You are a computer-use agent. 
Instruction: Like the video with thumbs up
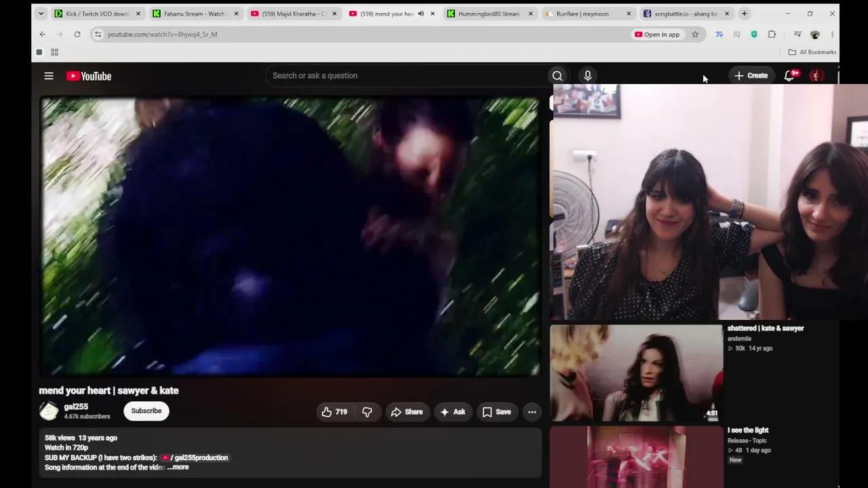point(334,411)
